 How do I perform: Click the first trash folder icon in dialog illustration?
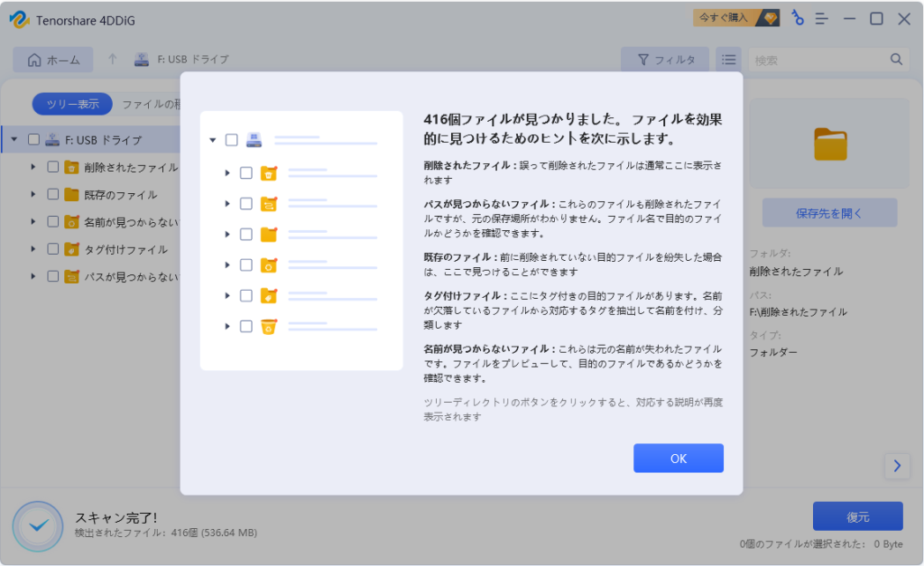click(269, 172)
